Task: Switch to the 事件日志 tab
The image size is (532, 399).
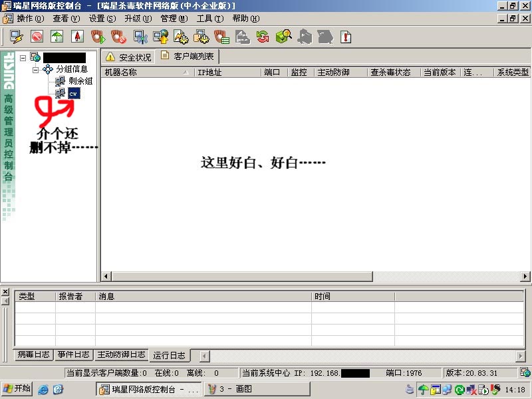Action: [73, 354]
